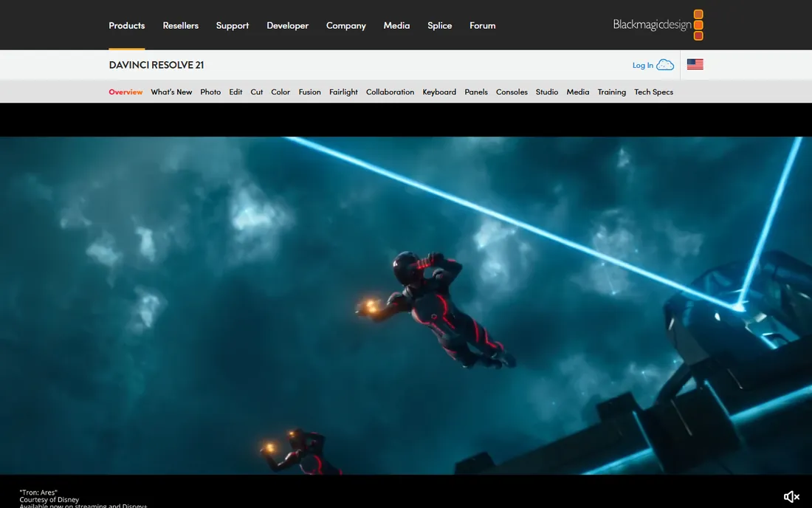Switch to the What's New tab

(x=171, y=92)
